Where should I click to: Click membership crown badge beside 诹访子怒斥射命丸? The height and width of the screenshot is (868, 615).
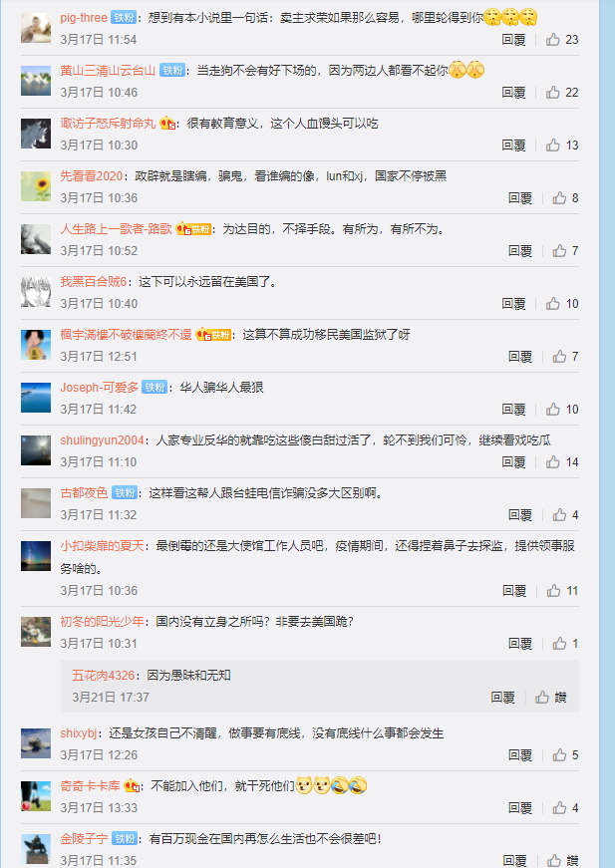pyautogui.click(x=167, y=124)
